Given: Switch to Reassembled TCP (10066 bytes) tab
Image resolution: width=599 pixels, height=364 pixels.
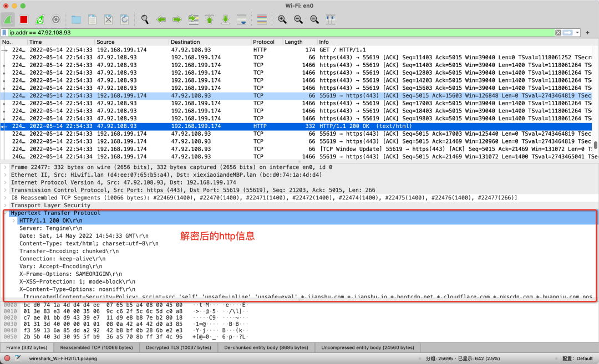Looking at the screenshot, I should pyautogui.click(x=97, y=347).
